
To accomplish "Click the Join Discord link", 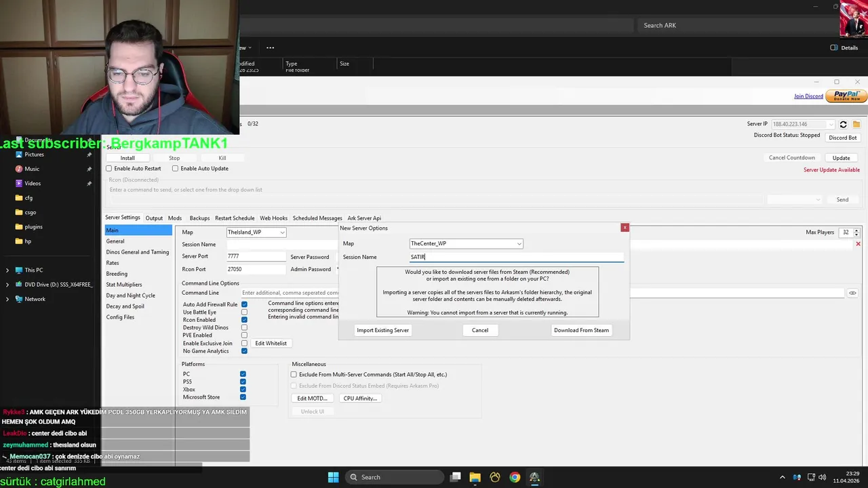I will pyautogui.click(x=808, y=96).
